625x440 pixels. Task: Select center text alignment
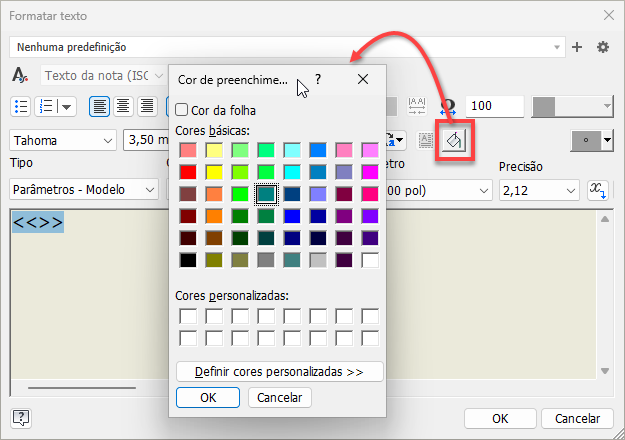123,106
